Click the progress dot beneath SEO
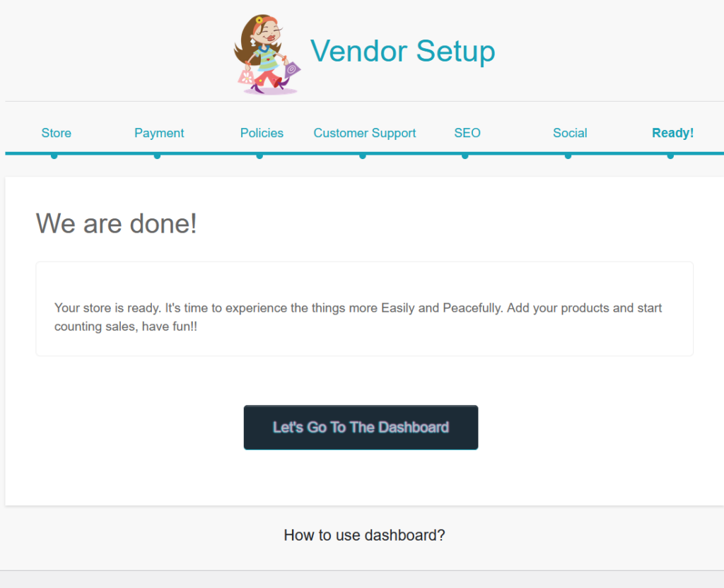 click(465, 155)
